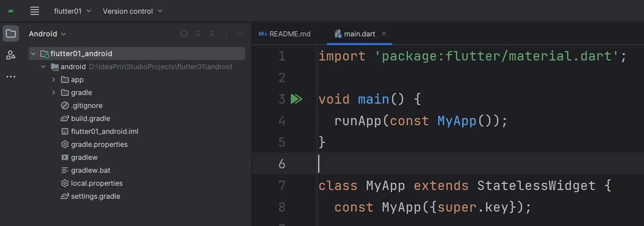Collapse the flutter01_android root node
The width and height of the screenshot is (644, 226).
point(33,54)
